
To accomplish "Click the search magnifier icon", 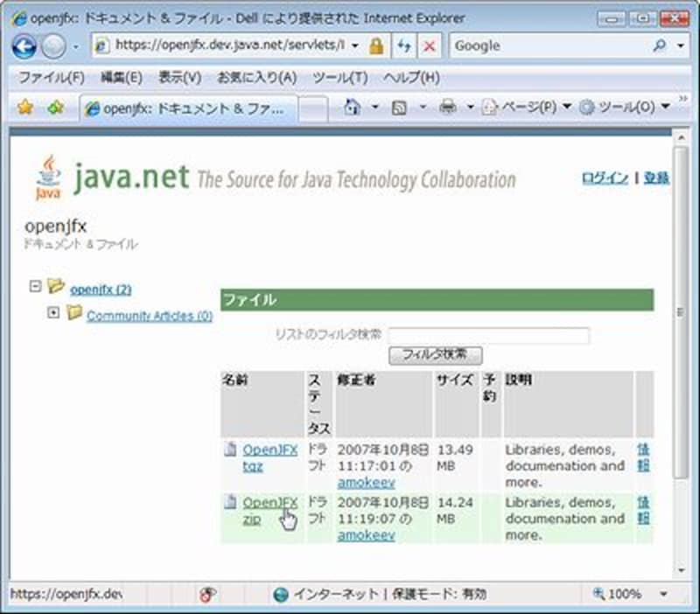I will 660,45.
